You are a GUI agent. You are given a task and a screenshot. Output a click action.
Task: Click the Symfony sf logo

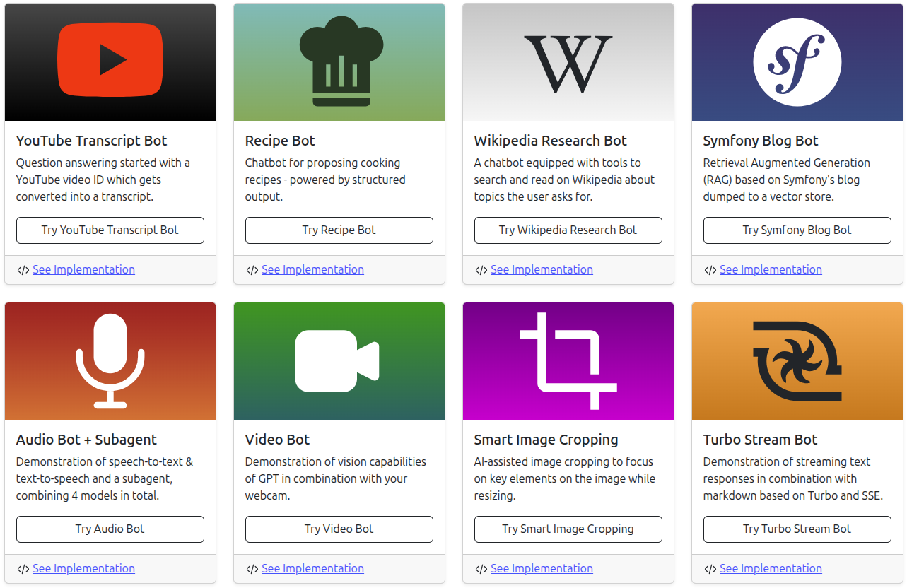tap(797, 62)
